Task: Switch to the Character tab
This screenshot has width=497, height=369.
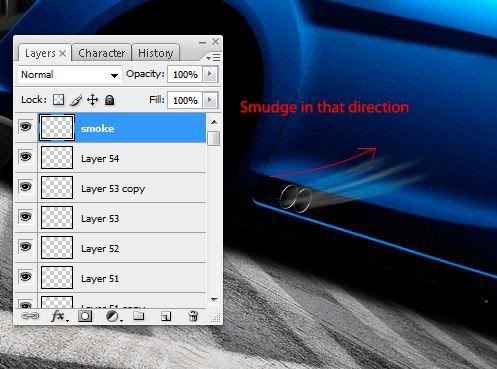Action: coord(101,53)
